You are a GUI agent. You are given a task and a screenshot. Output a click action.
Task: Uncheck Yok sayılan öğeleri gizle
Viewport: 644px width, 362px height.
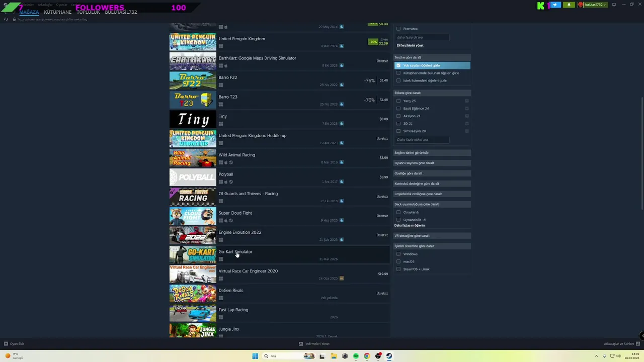pos(398,65)
